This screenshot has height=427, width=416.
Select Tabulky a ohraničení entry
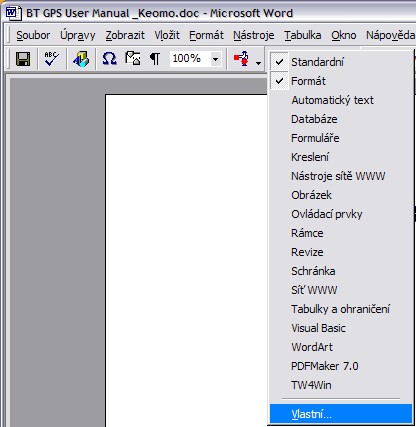[340, 309]
